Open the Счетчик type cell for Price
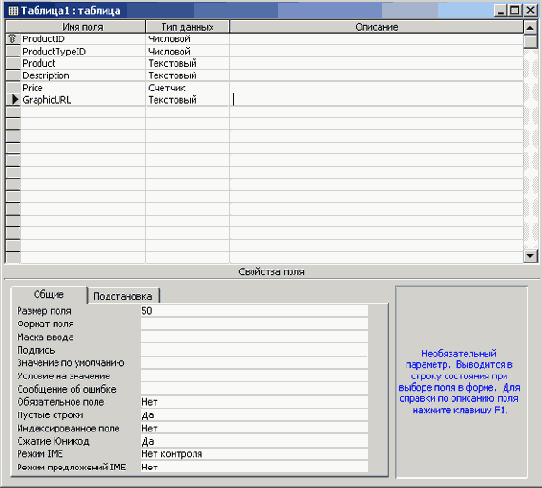This screenshot has width=542, height=488. (187, 87)
